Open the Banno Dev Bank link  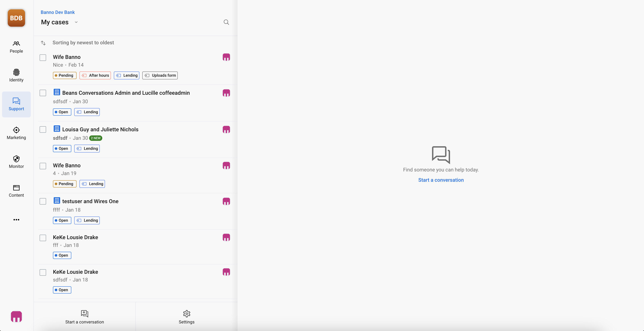click(x=57, y=12)
